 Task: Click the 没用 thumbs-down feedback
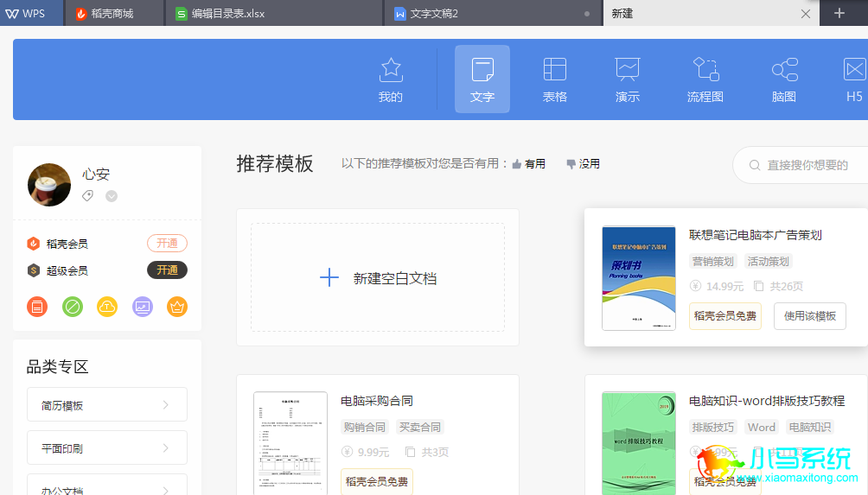click(x=583, y=164)
